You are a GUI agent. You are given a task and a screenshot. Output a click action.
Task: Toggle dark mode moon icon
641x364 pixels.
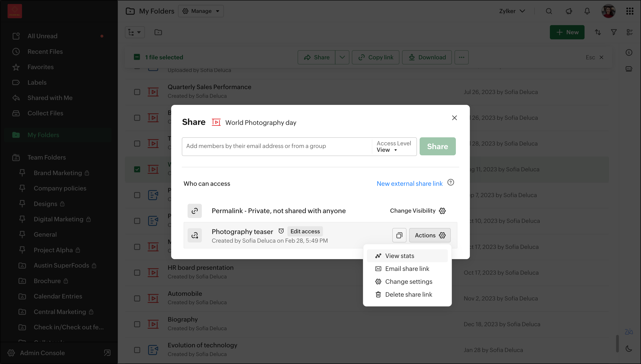click(629, 348)
